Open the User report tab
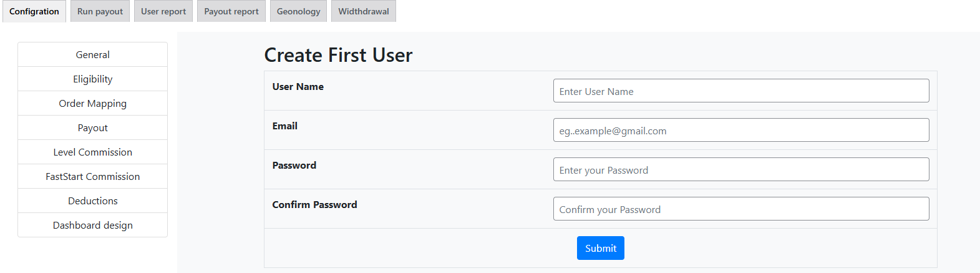980x273 pixels. (163, 11)
